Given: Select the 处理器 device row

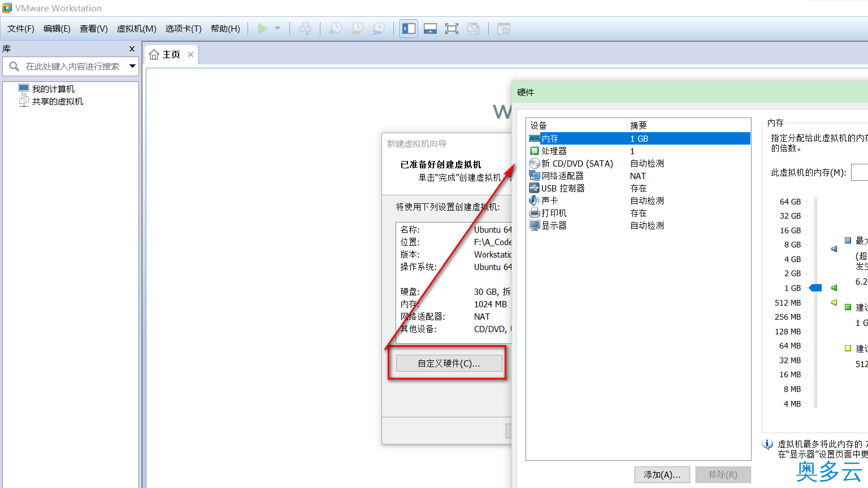Looking at the screenshot, I should (x=639, y=151).
